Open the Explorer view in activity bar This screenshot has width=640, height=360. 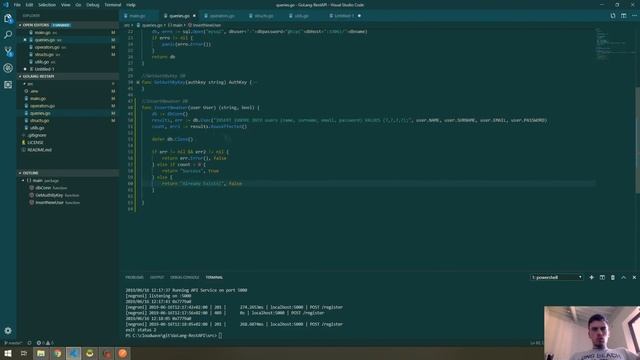(8, 18)
